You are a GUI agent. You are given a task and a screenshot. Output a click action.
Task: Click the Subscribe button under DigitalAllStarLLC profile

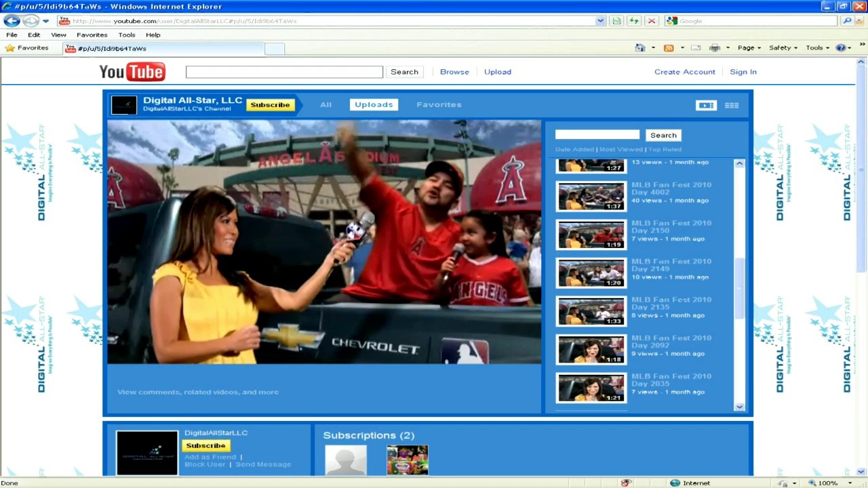206,446
